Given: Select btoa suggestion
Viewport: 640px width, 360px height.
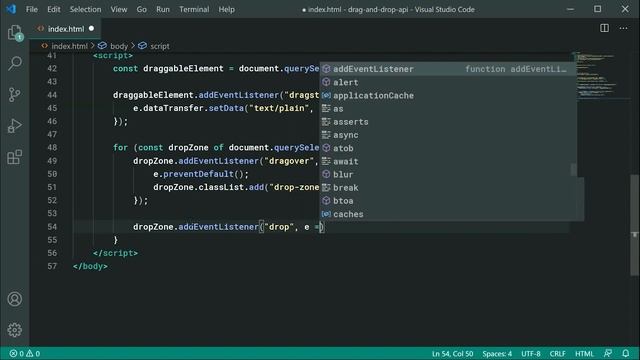Looking at the screenshot, I should (x=448, y=201).
